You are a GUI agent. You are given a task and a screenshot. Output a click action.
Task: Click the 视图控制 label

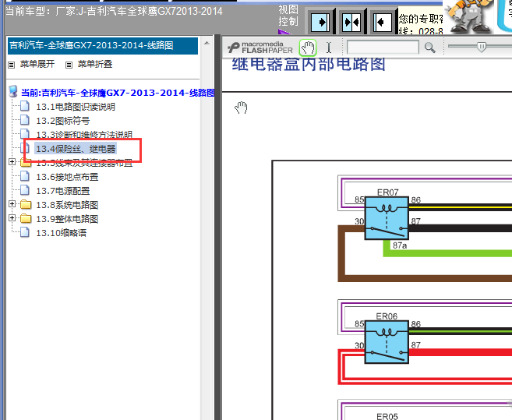(x=288, y=16)
